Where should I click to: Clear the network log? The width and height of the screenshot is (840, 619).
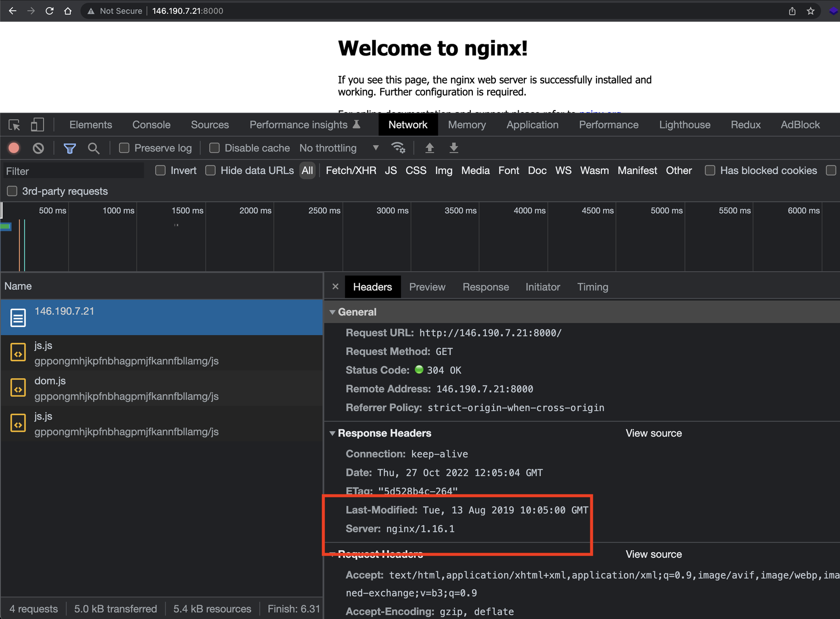tap(38, 148)
